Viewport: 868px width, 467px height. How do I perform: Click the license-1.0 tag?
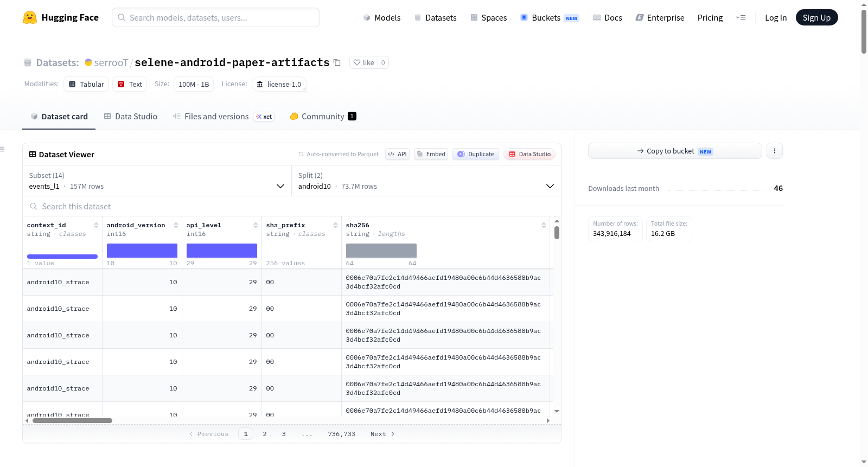coord(279,84)
